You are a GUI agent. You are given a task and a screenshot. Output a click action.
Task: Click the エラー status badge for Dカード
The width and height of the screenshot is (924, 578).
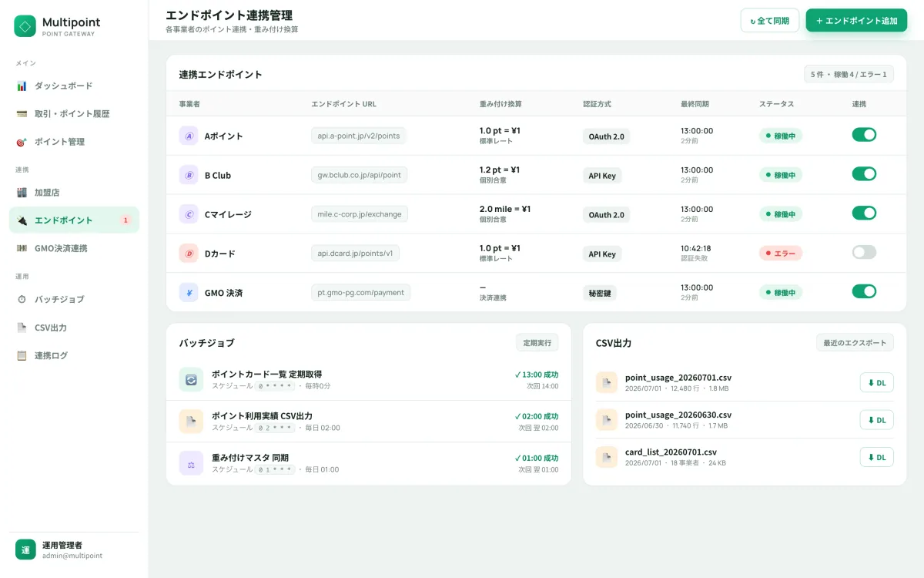(781, 253)
